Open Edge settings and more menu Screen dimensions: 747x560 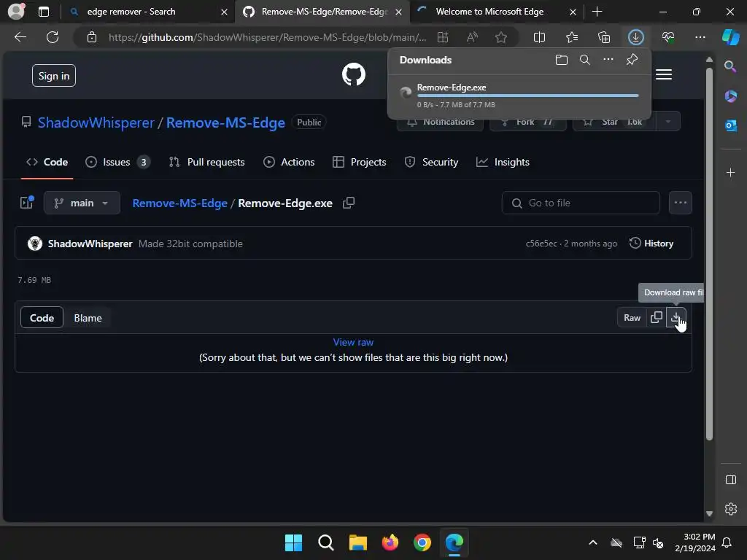[x=700, y=37]
